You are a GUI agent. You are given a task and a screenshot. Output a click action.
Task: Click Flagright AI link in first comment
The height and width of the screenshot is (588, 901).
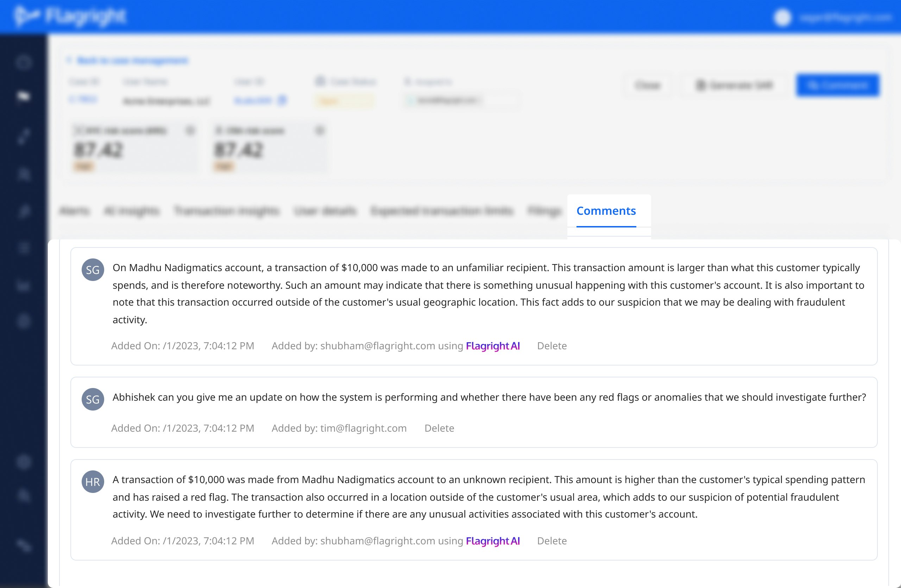pyautogui.click(x=492, y=346)
